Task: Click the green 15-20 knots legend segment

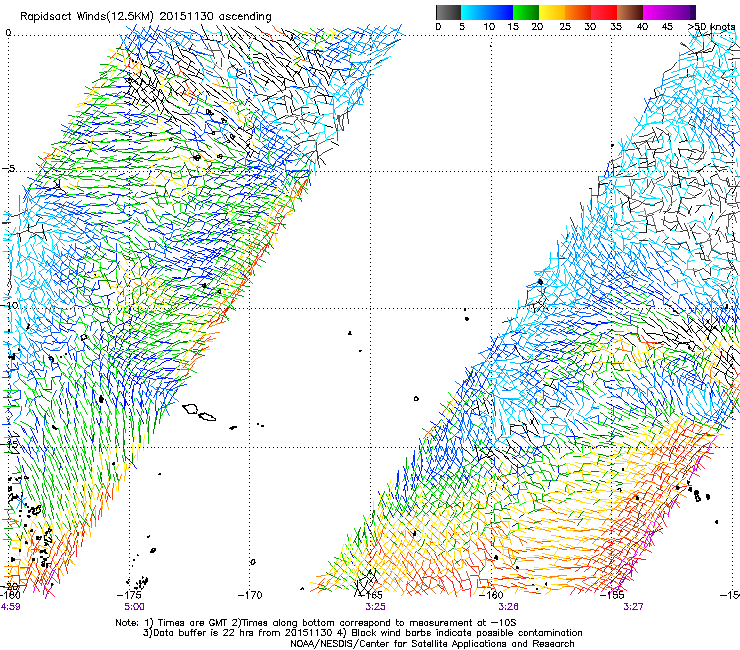Action: pos(526,12)
